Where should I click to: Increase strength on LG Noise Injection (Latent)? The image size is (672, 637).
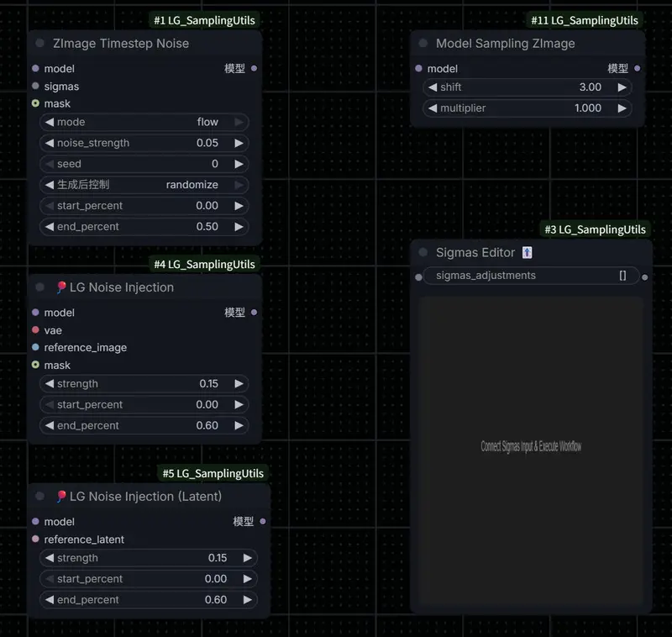point(246,557)
